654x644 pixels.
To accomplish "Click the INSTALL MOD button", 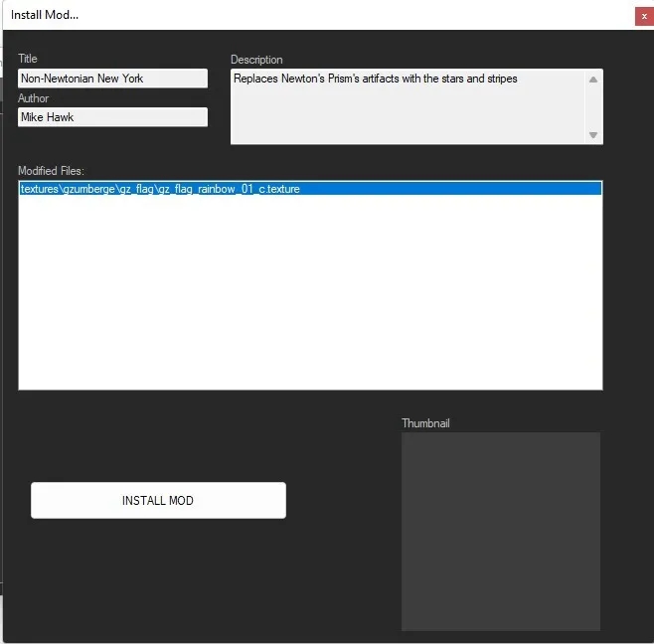I will (x=158, y=500).
